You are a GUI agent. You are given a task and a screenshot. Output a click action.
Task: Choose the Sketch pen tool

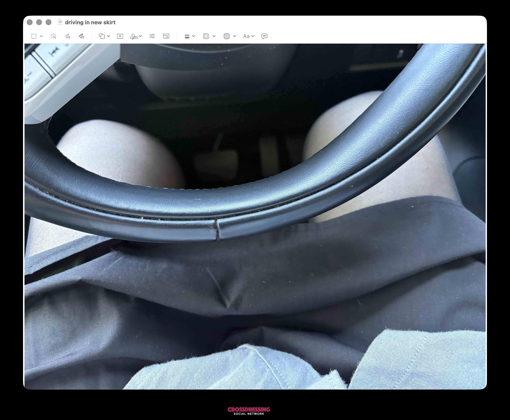pyautogui.click(x=67, y=36)
